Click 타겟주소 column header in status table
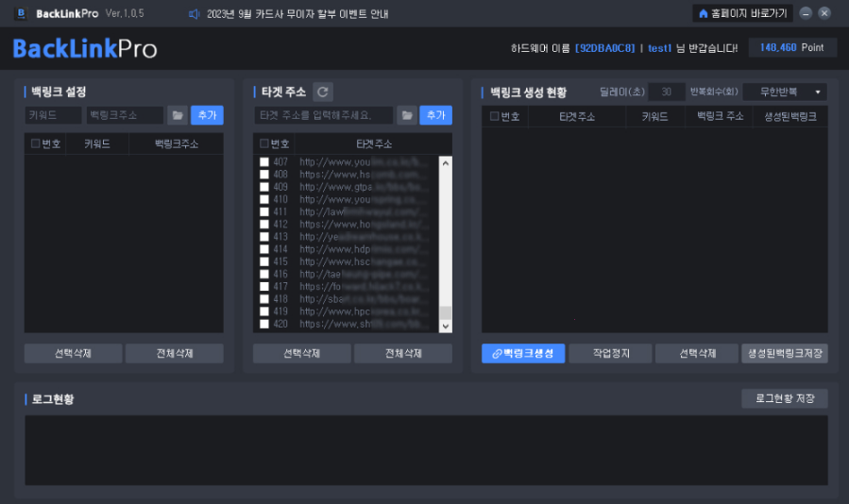This screenshot has height=504, width=849. (x=577, y=116)
